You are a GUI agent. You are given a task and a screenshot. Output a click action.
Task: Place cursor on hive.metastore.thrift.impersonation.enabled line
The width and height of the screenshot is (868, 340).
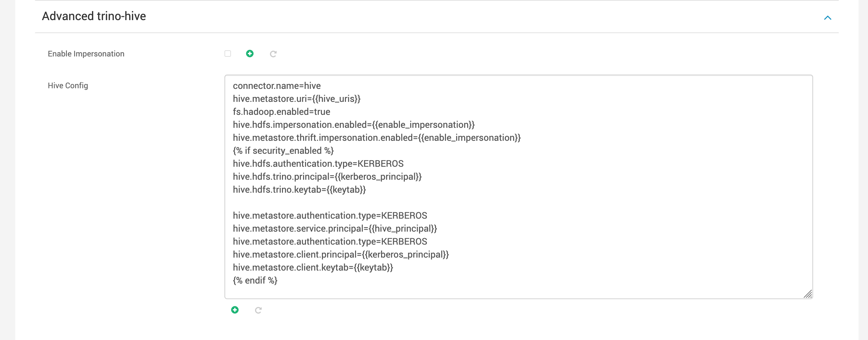click(x=377, y=138)
